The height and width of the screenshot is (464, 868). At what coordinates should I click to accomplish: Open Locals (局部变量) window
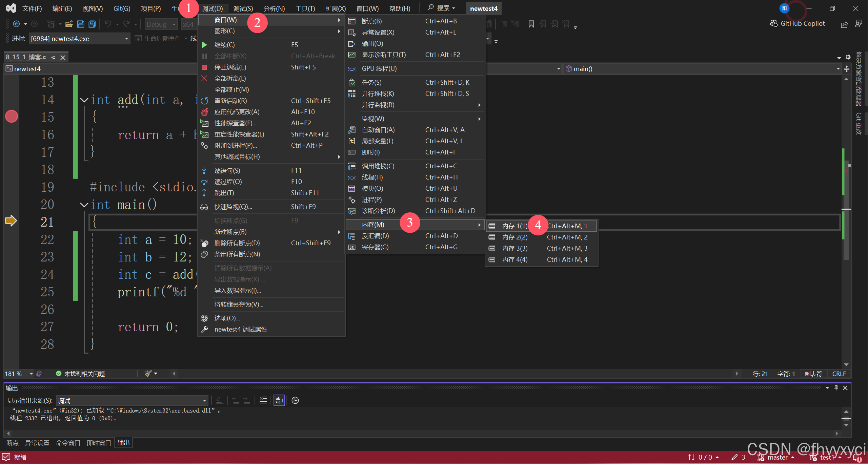click(x=415, y=141)
